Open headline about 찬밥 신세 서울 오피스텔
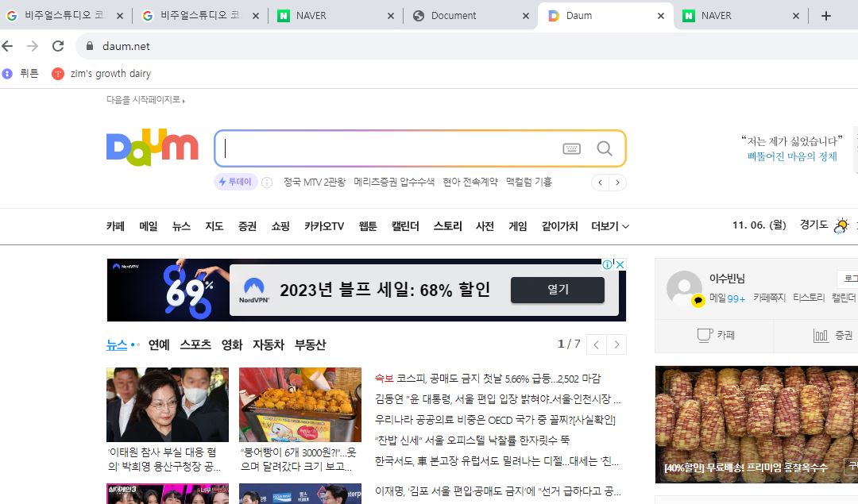The image size is (858, 504). (472, 440)
